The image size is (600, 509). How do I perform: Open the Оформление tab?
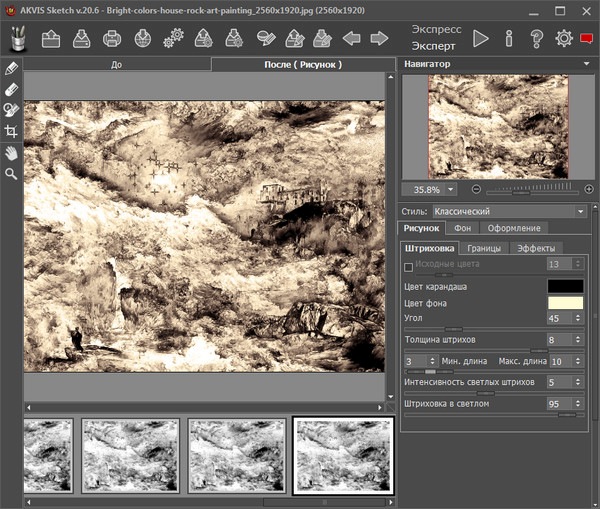[514, 229]
